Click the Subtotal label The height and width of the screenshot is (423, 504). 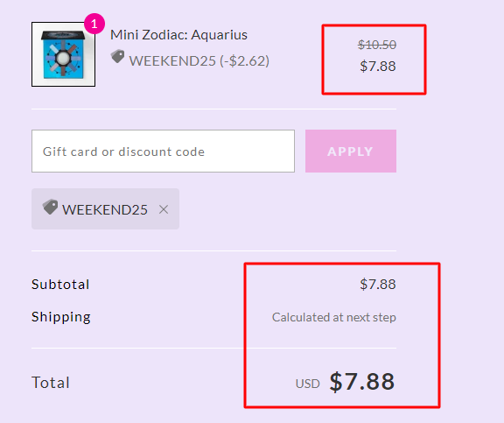tap(60, 285)
